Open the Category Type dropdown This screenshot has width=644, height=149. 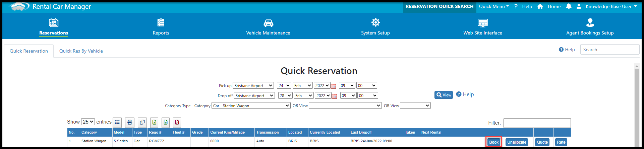251,106
